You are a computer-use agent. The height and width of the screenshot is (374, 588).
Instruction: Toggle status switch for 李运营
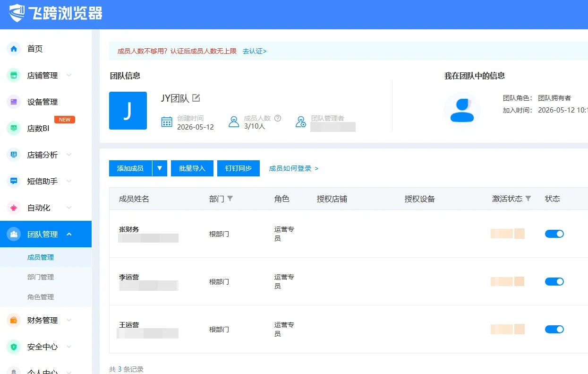[554, 281]
